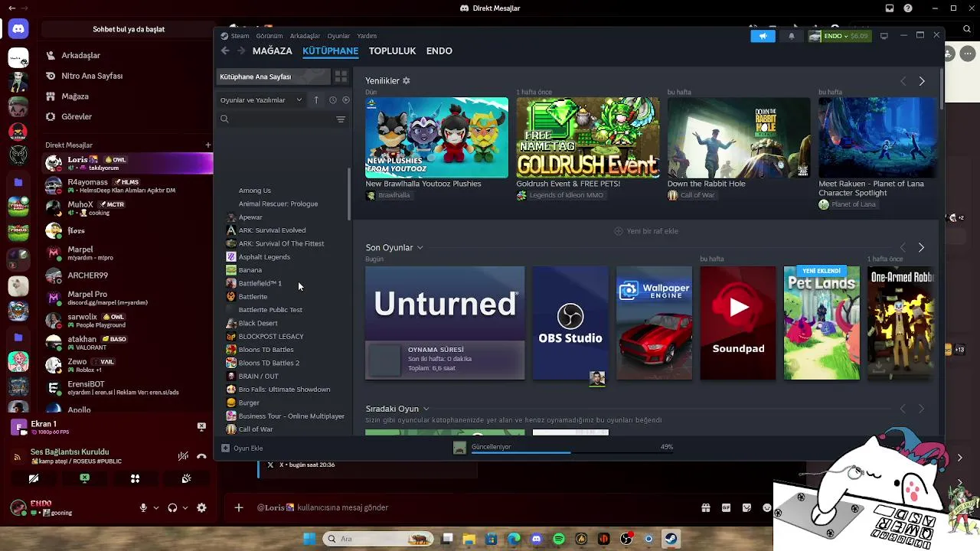Open ENDO profile tab in Steam
The height and width of the screenshot is (551, 980).
click(x=439, y=51)
